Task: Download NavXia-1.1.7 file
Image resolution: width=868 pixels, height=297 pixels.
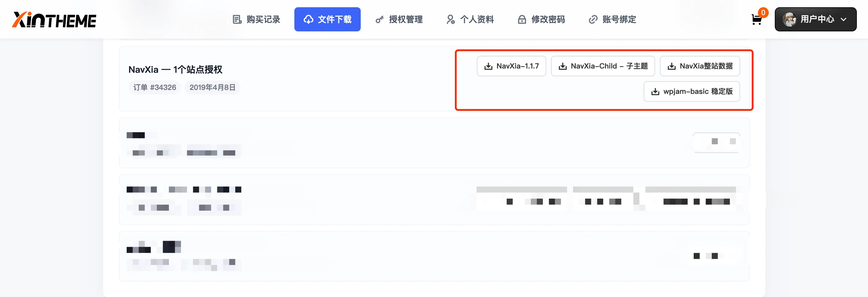Action: (x=511, y=66)
